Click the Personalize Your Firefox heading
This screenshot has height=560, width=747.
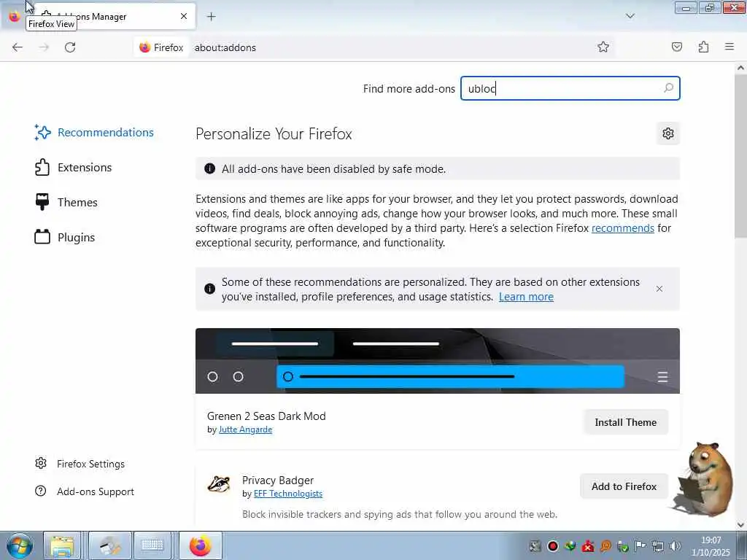coord(274,134)
